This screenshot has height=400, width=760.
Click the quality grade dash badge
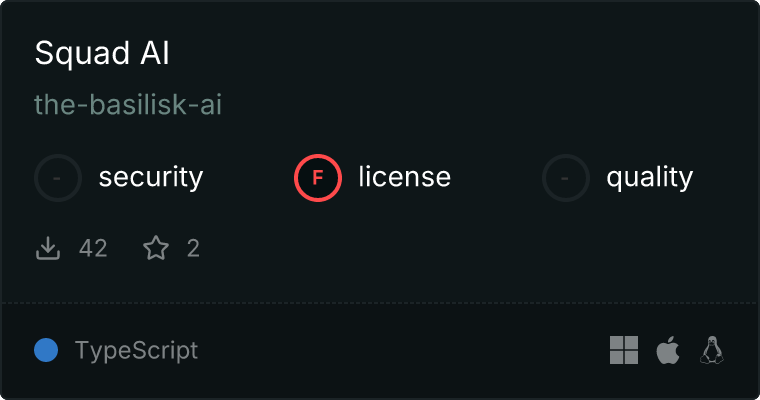tap(566, 178)
